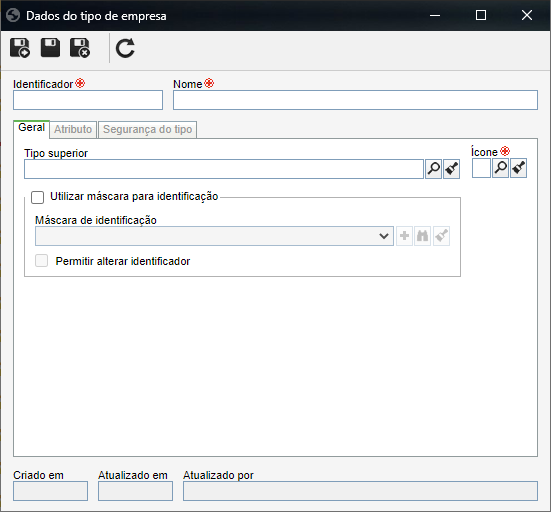Click the Refresh circular arrow icon
This screenshot has height=512, width=551.
point(125,48)
